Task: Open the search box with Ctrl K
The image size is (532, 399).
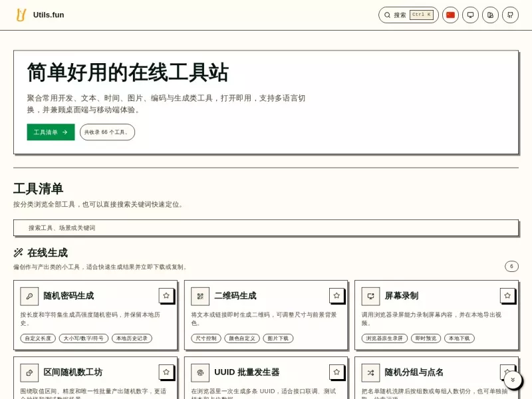Action: pyautogui.click(x=408, y=15)
